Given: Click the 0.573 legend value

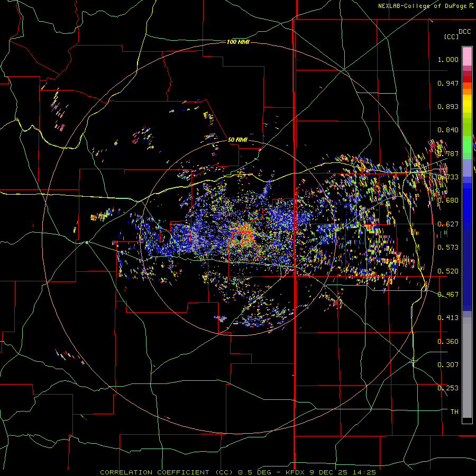Looking at the screenshot, I should [x=448, y=248].
